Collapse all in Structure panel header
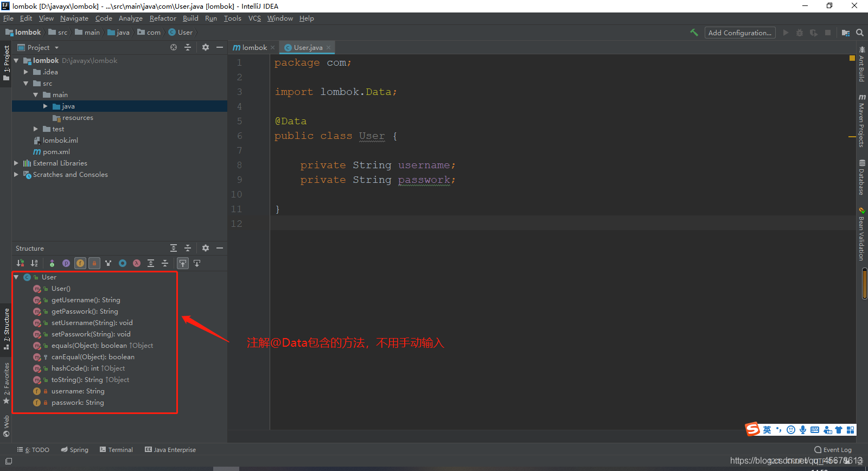 click(188, 248)
